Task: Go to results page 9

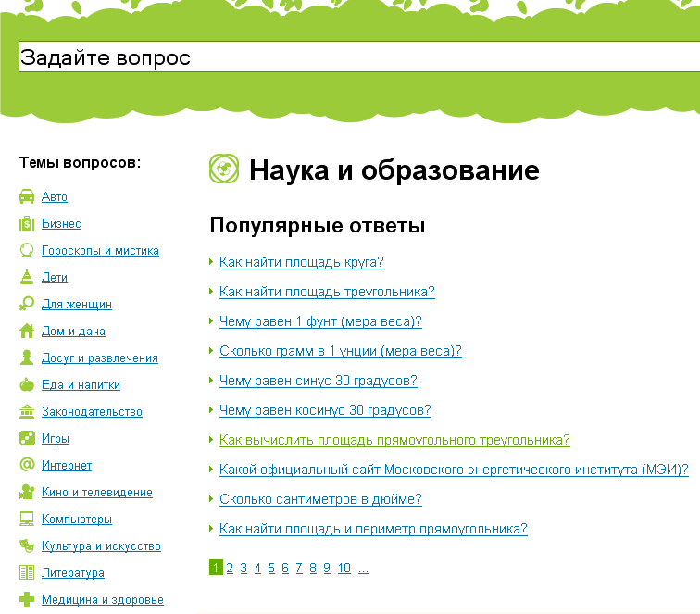Action: coord(327,568)
